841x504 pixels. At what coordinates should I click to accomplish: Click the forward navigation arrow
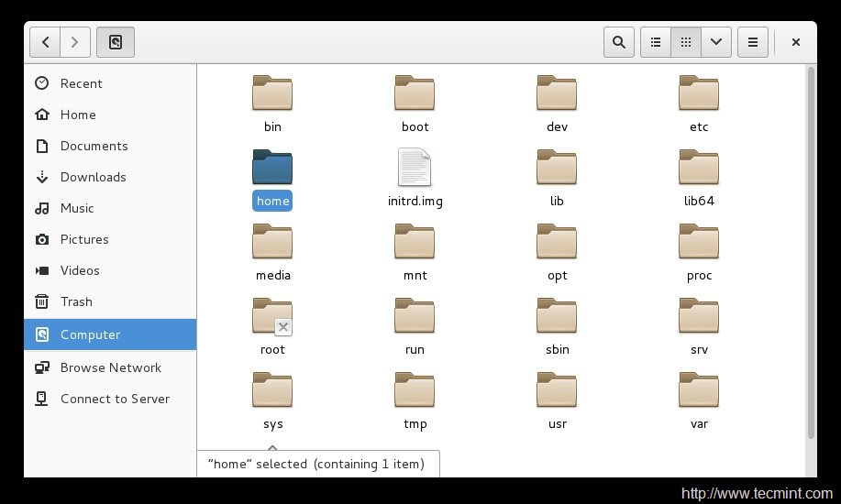click(x=75, y=42)
